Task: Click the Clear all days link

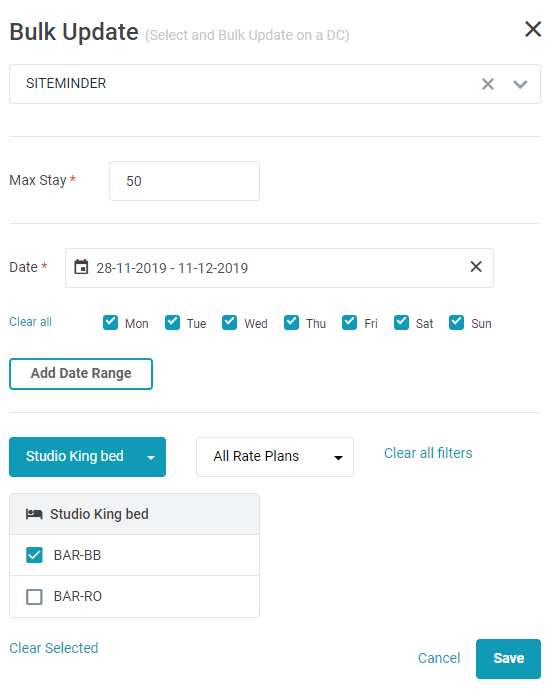Action: tap(30, 322)
